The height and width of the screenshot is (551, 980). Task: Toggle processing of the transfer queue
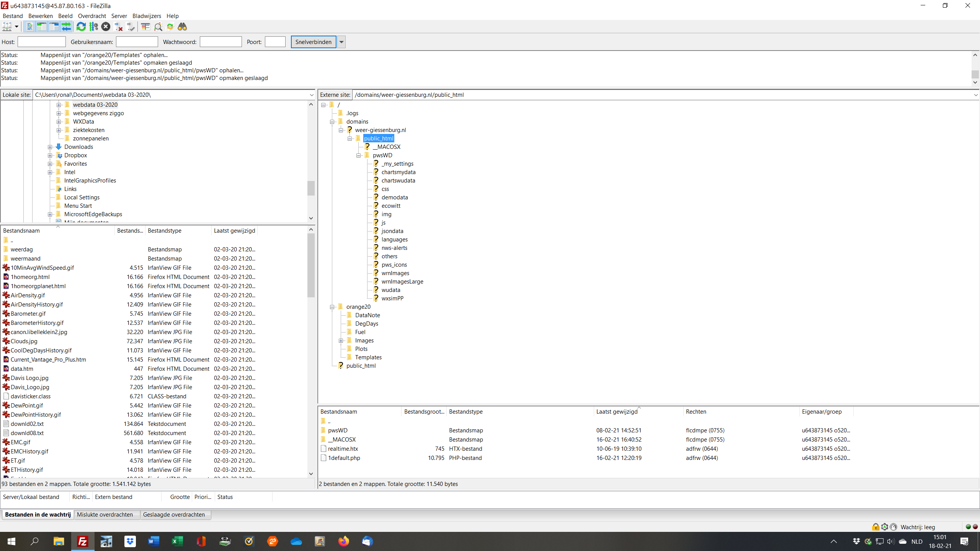pyautogui.click(x=93, y=27)
